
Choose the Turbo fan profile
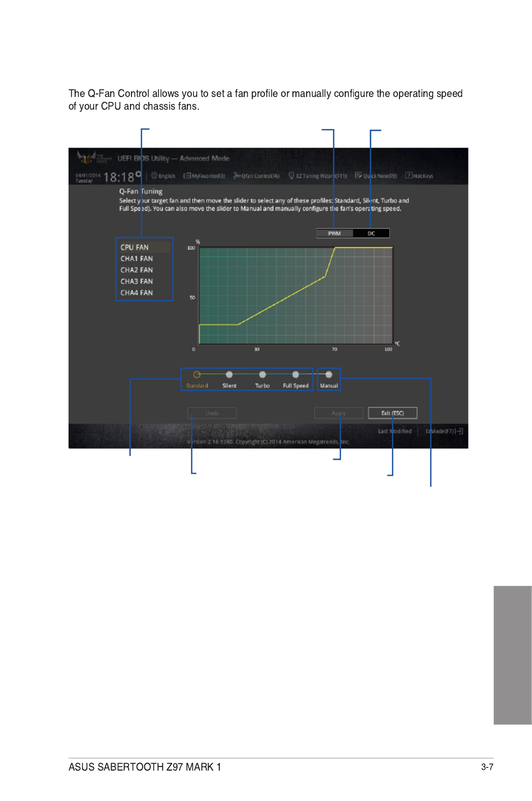point(262,375)
